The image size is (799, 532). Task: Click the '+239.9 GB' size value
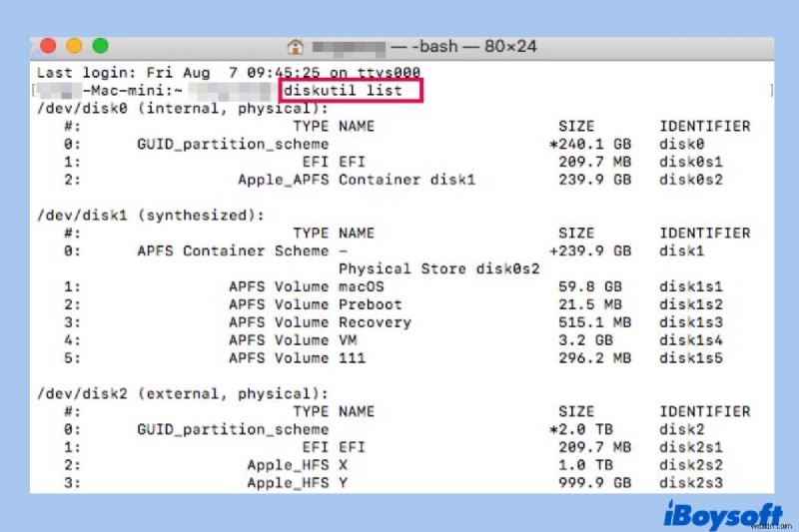click(x=590, y=251)
